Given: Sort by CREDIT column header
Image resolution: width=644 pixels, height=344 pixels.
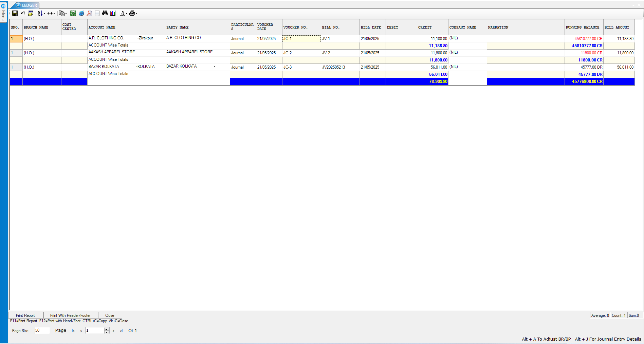Looking at the screenshot, I should point(432,27).
